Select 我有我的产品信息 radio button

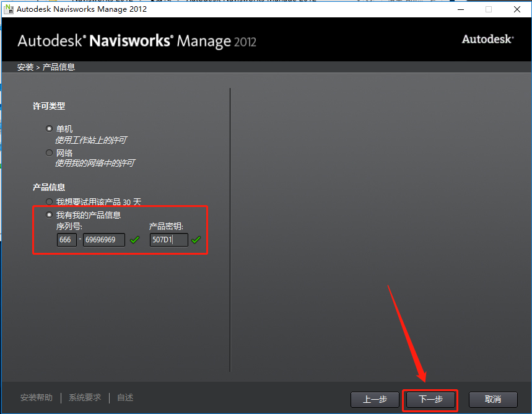49,214
